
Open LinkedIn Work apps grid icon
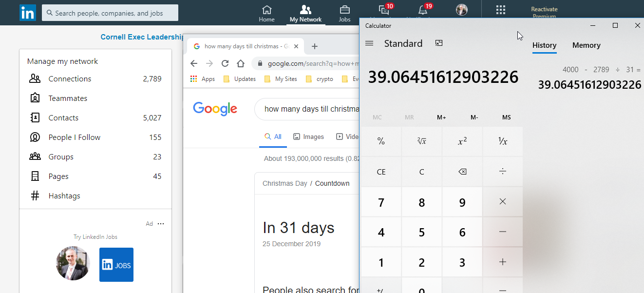tap(500, 10)
